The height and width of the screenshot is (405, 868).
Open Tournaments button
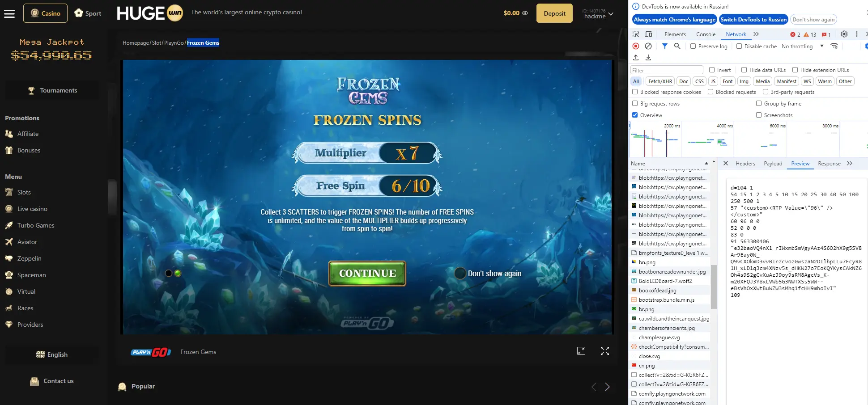52,90
